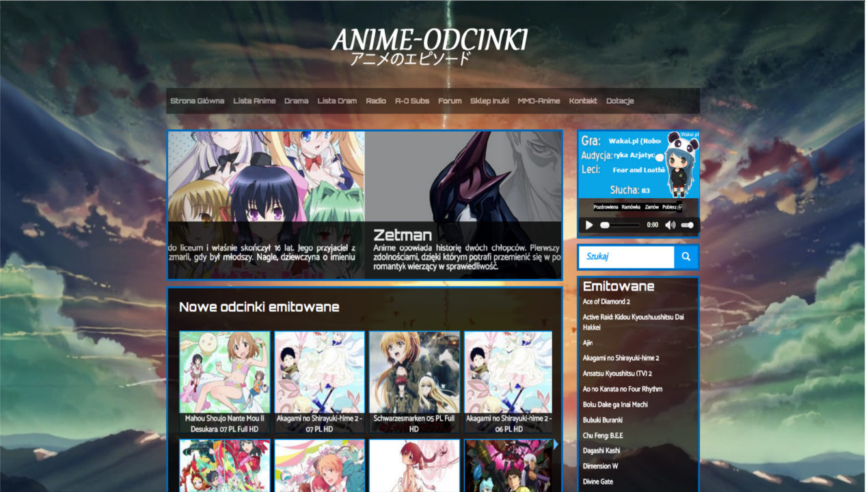Open Active Raid: Kidou Kyoushuushitsu Dai Hakkei

pyautogui.click(x=633, y=322)
